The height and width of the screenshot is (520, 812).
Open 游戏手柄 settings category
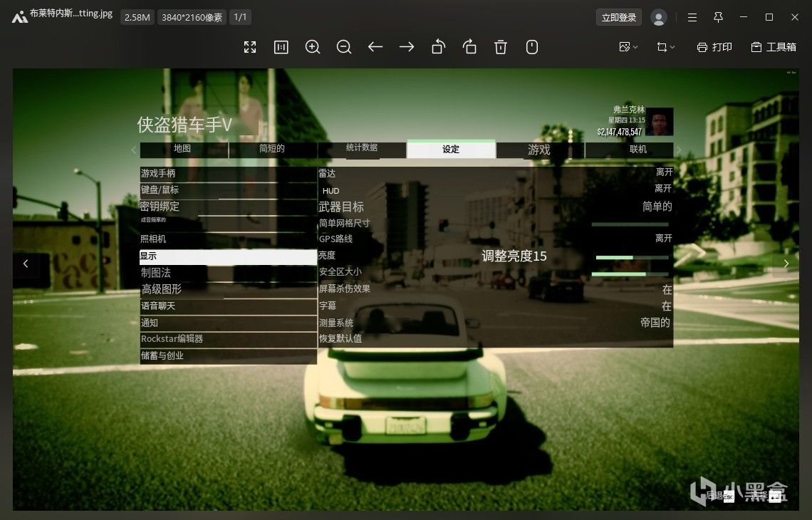click(229, 174)
